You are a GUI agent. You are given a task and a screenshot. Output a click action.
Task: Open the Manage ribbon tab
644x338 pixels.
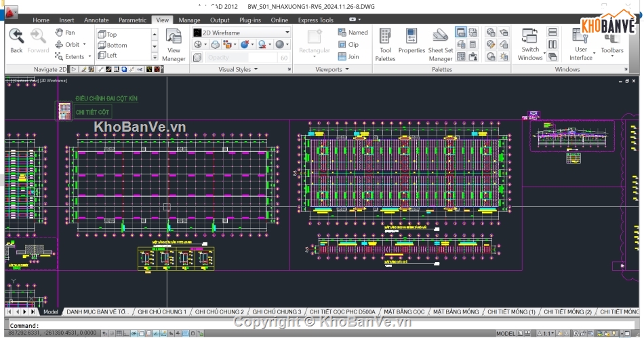click(189, 20)
